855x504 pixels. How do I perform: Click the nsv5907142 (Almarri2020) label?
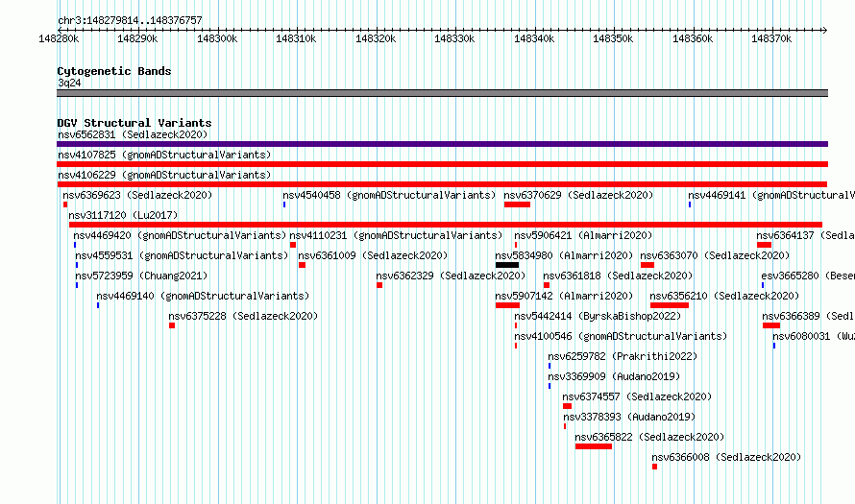click(564, 296)
